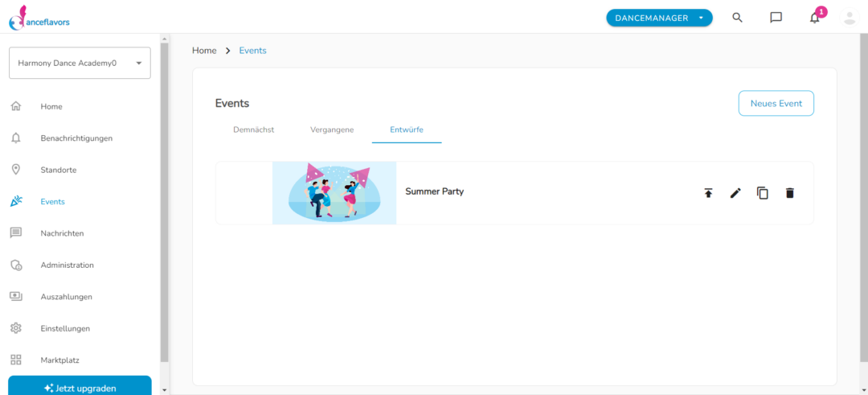This screenshot has width=868, height=395.
Task: Select the Entwürfe tab
Action: [407, 130]
